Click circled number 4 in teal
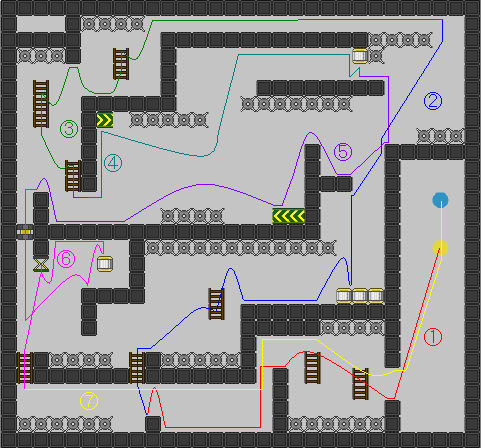Viewport: 481px width, 448px height. point(113,163)
